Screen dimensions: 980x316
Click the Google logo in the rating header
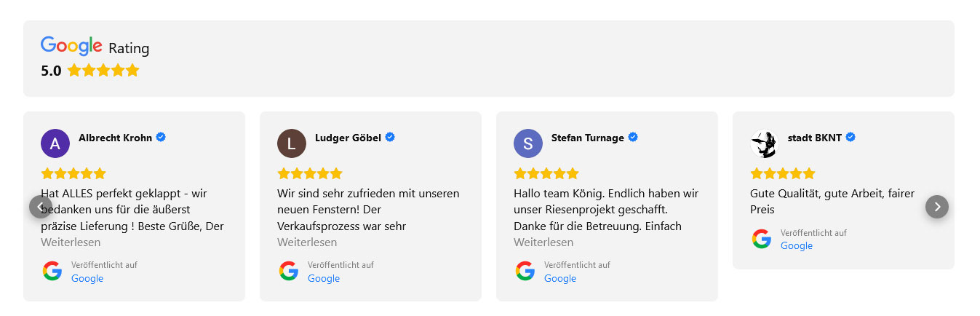(x=71, y=46)
